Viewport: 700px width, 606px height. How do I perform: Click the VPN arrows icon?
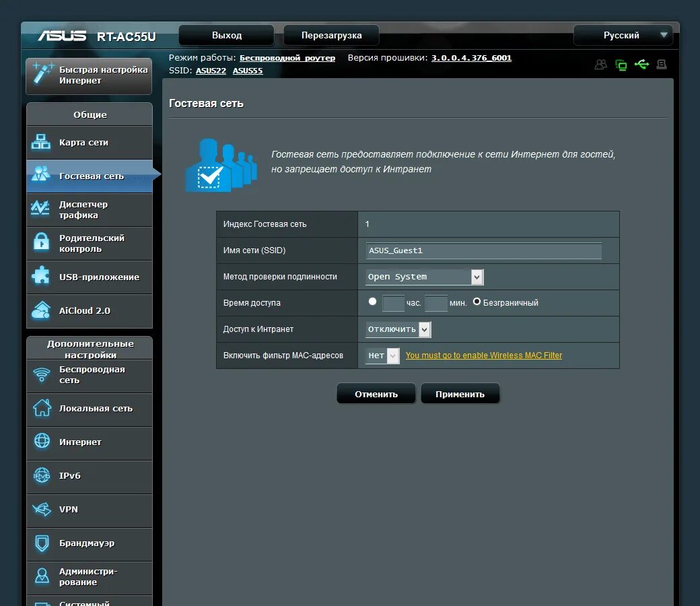42,508
